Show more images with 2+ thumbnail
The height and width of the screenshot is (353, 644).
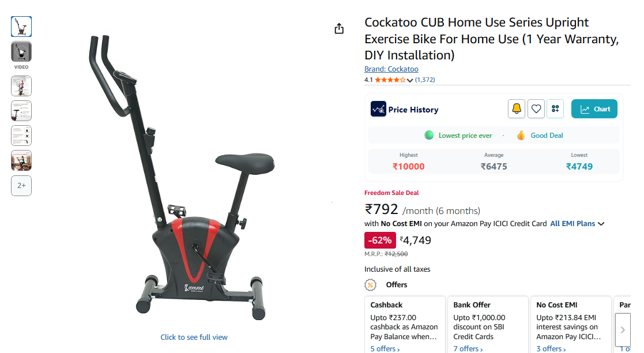(21, 186)
